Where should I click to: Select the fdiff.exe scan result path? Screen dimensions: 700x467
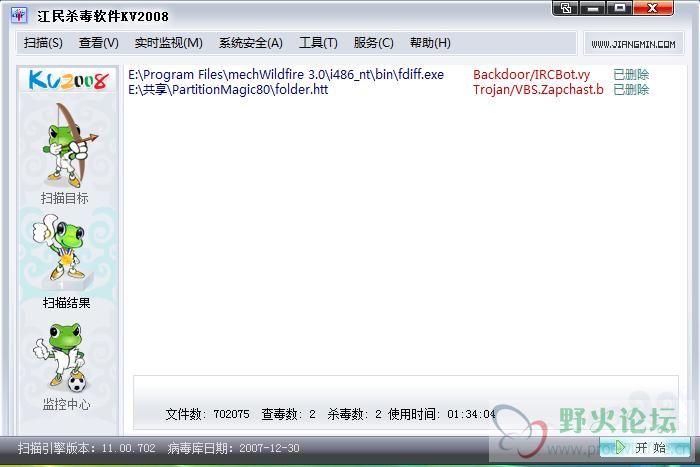[286, 75]
